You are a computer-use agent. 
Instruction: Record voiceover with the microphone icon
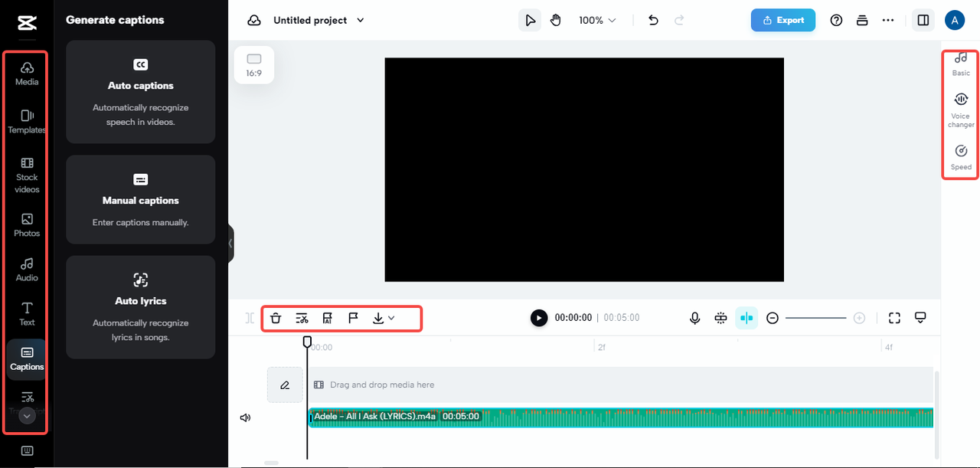(x=694, y=318)
